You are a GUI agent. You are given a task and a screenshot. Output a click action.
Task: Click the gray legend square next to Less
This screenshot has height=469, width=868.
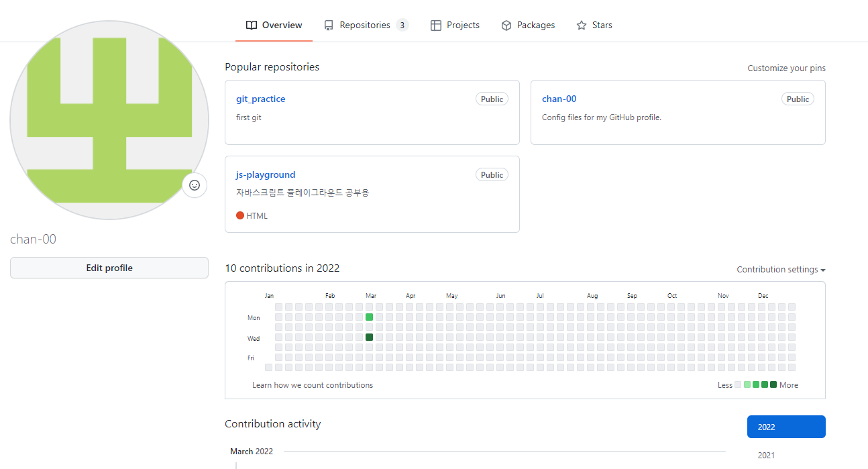coord(739,384)
